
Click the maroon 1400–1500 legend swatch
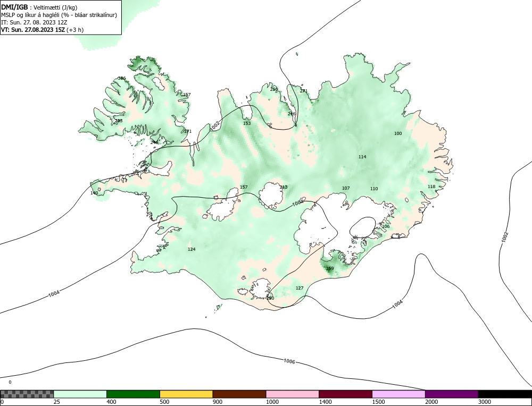pos(345,394)
